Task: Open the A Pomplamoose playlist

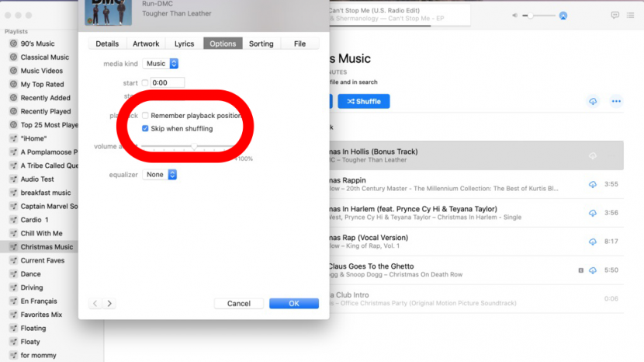Action: click(x=50, y=152)
